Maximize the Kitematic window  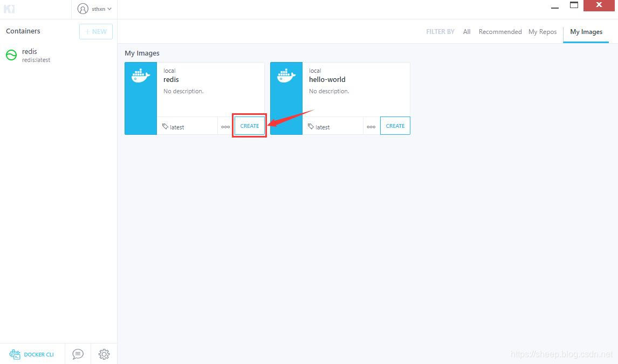tap(574, 5)
